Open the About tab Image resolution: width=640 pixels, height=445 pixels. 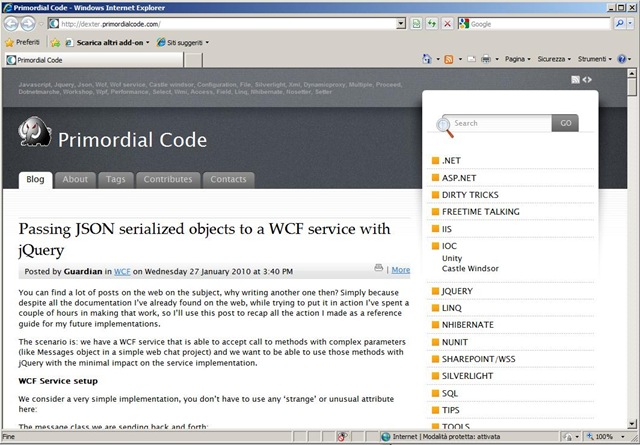[75, 180]
